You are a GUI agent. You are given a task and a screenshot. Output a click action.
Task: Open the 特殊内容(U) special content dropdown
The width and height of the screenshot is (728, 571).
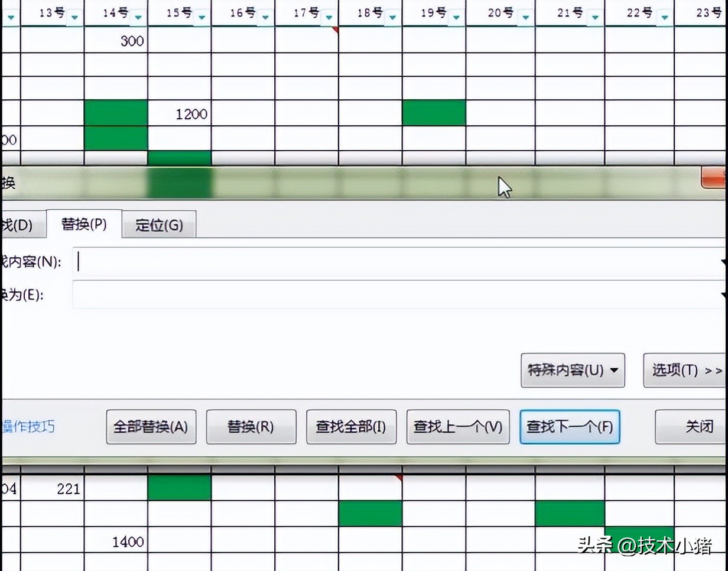click(572, 370)
